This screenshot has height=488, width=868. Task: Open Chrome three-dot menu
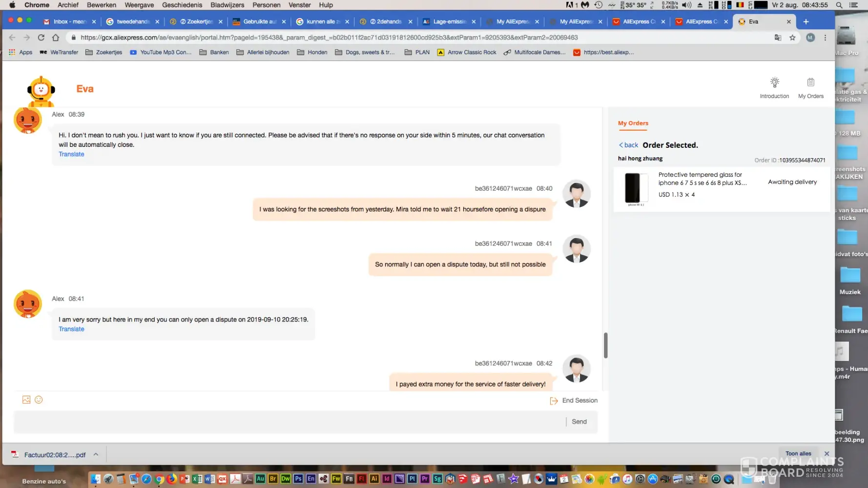[x=825, y=38]
